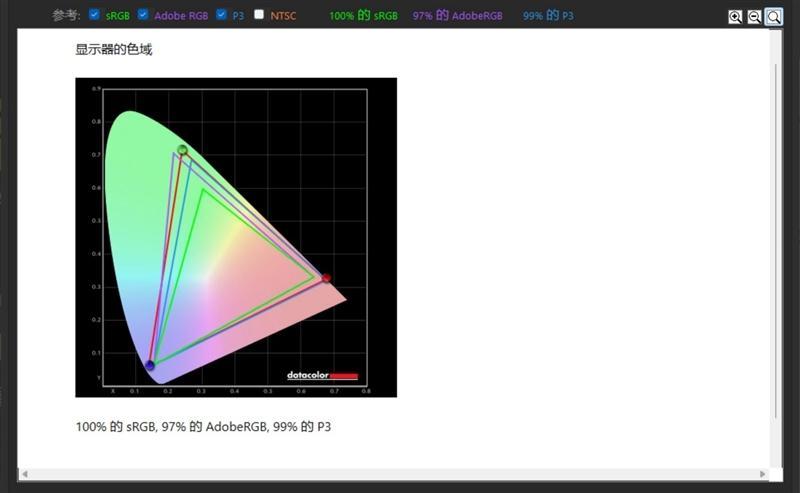Click the blue primary marker on chart

(150, 366)
